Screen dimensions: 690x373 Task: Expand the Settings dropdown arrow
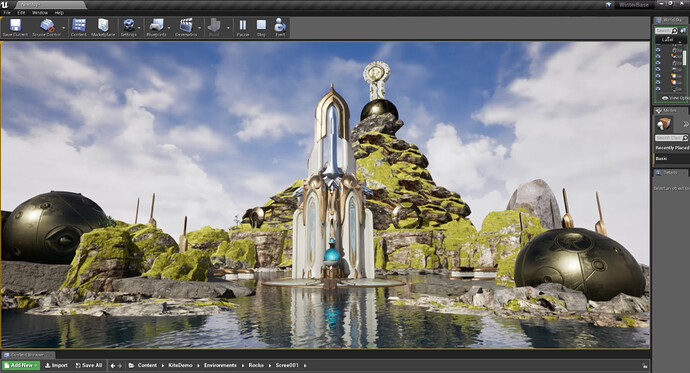pos(139,28)
